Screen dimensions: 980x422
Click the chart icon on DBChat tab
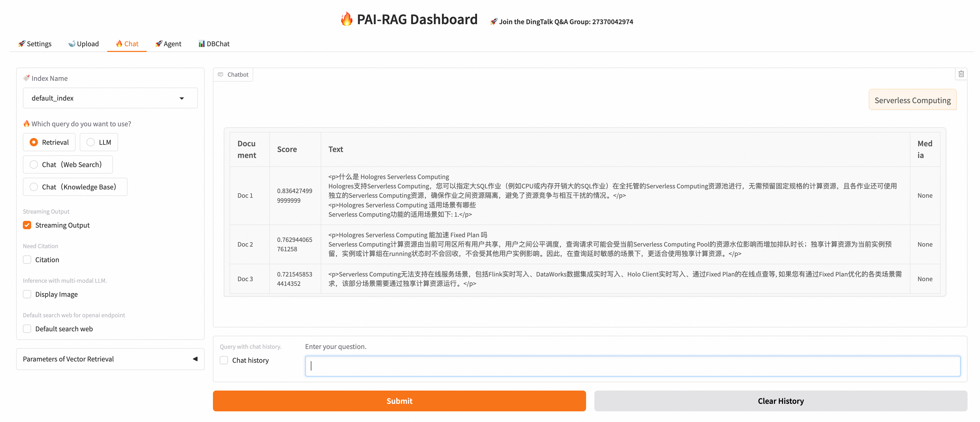click(x=202, y=44)
